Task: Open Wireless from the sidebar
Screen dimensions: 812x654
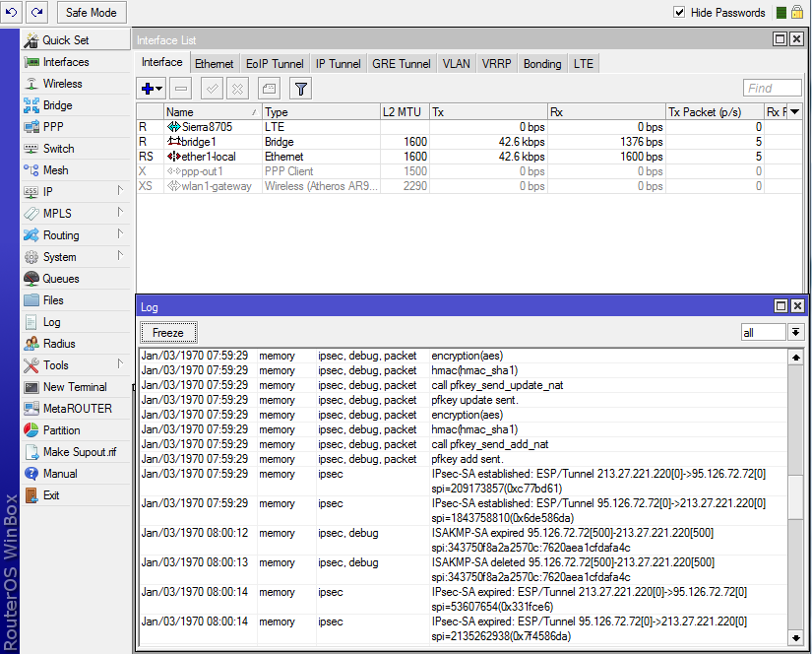Action: tap(62, 84)
